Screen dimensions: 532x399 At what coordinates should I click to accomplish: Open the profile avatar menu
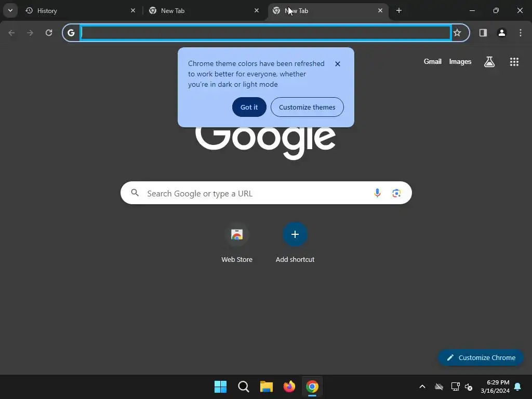tap(502, 33)
